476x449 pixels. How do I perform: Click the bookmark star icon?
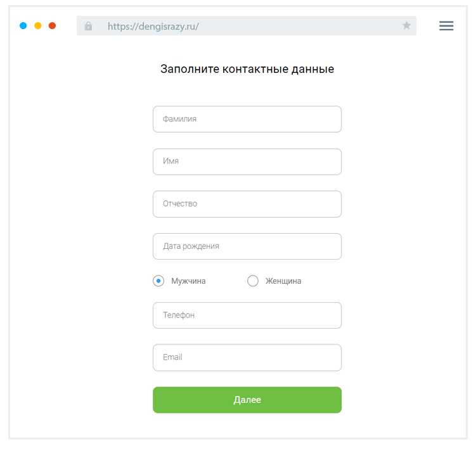coord(406,25)
